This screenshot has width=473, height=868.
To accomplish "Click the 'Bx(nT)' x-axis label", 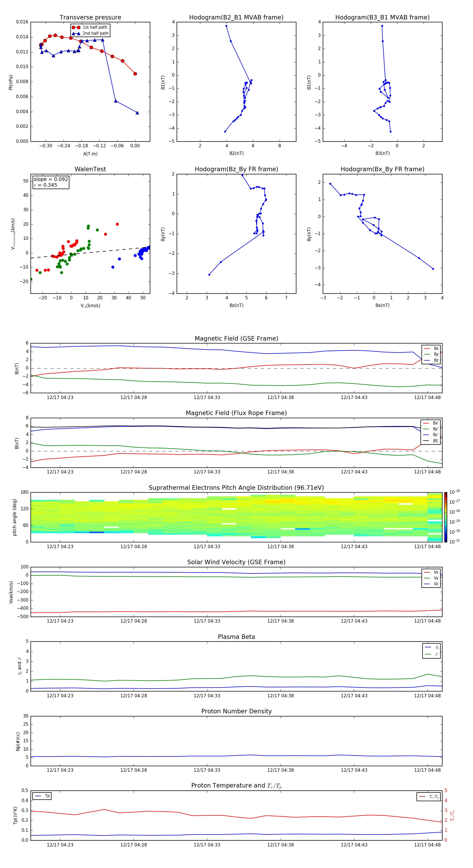I will (x=382, y=305).
